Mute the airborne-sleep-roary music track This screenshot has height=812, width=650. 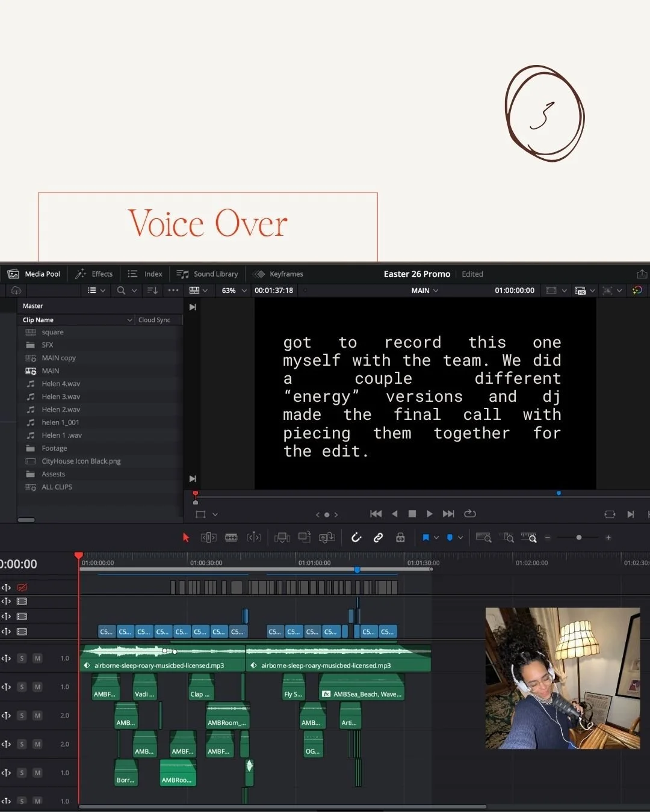37,659
